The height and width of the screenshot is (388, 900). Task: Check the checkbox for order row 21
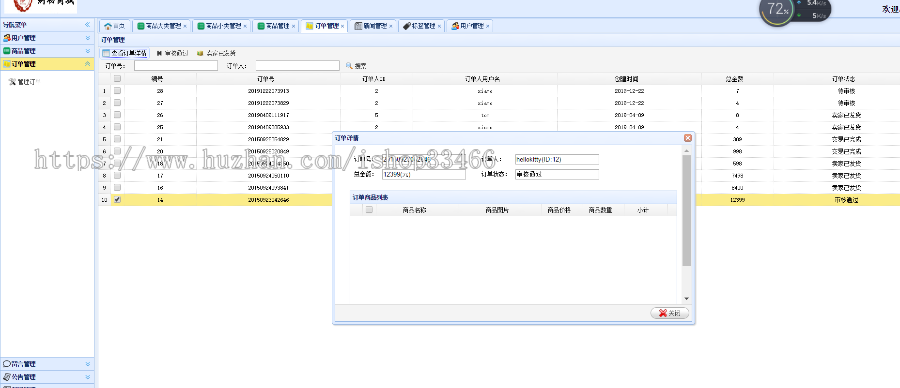click(x=117, y=139)
